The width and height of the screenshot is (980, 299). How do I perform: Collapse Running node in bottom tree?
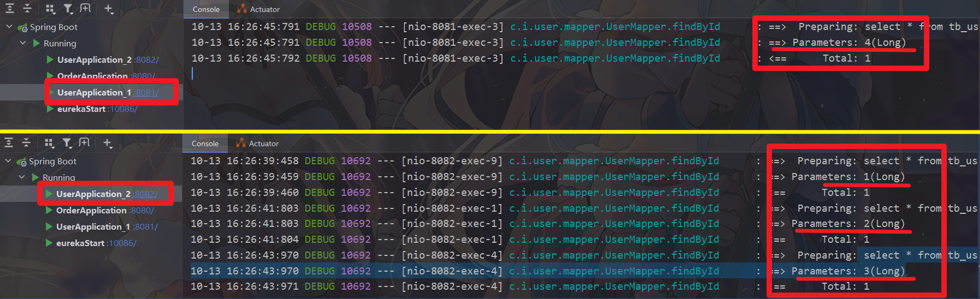pos(21,177)
